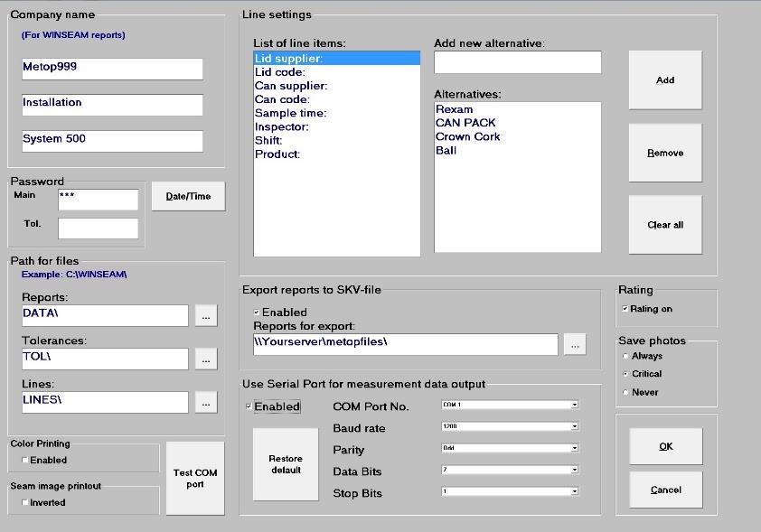The image size is (761, 532).
Task: Expand the Stop Bits dropdown
Action: coord(574,491)
